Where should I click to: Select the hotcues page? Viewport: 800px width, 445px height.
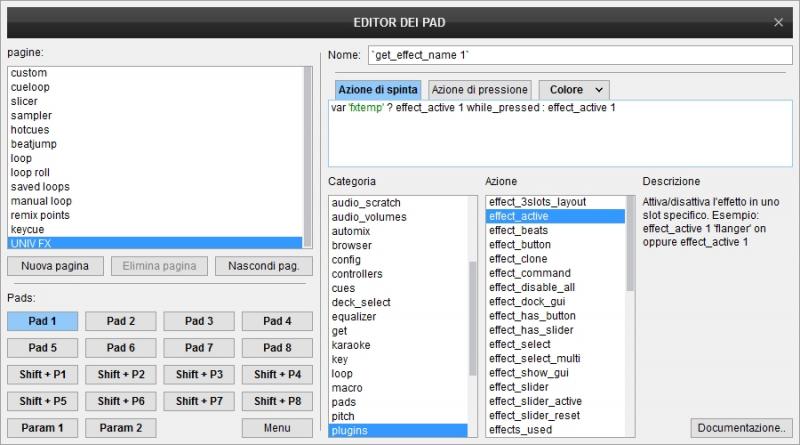[155, 130]
